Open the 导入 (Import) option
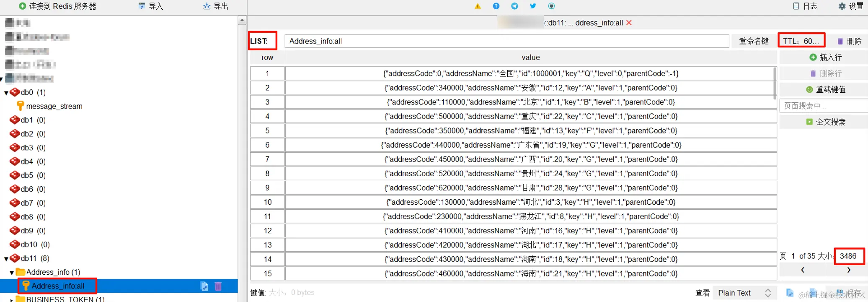 (151, 6)
